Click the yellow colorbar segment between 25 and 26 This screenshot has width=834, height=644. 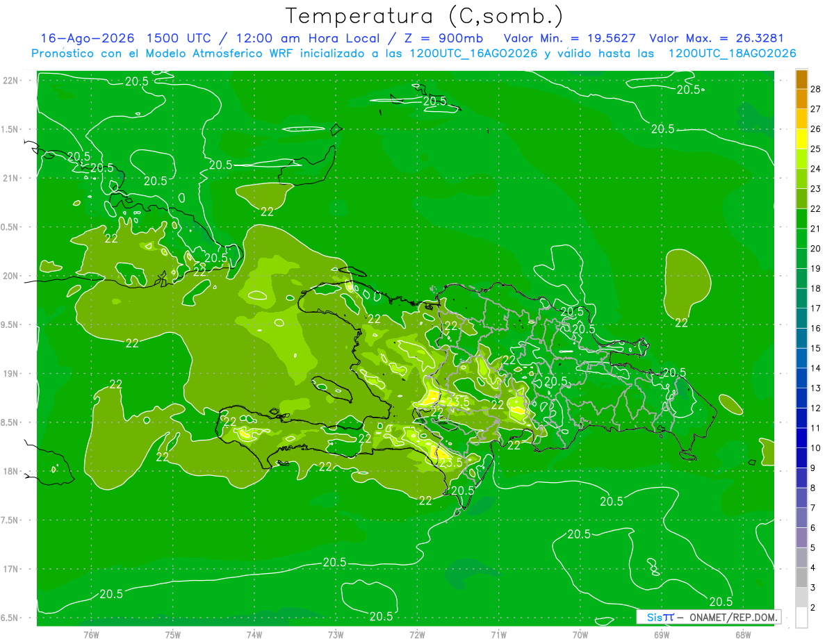801,138
